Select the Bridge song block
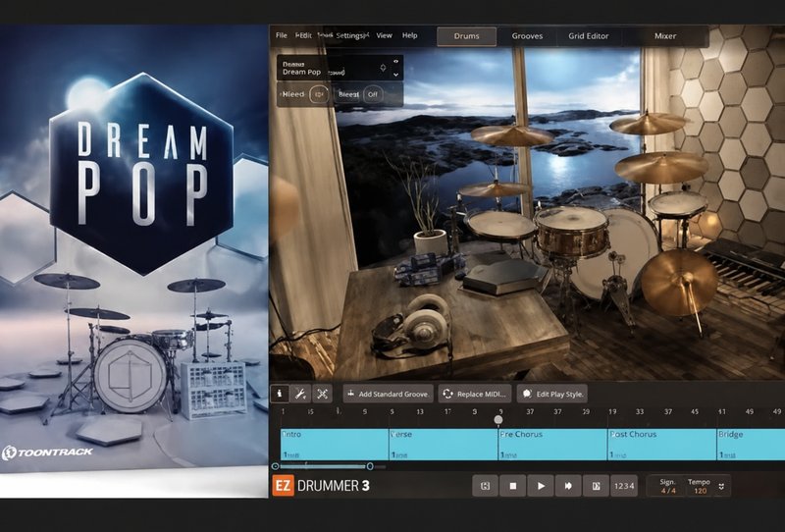Viewport: 785px width, 532px height. (x=751, y=445)
